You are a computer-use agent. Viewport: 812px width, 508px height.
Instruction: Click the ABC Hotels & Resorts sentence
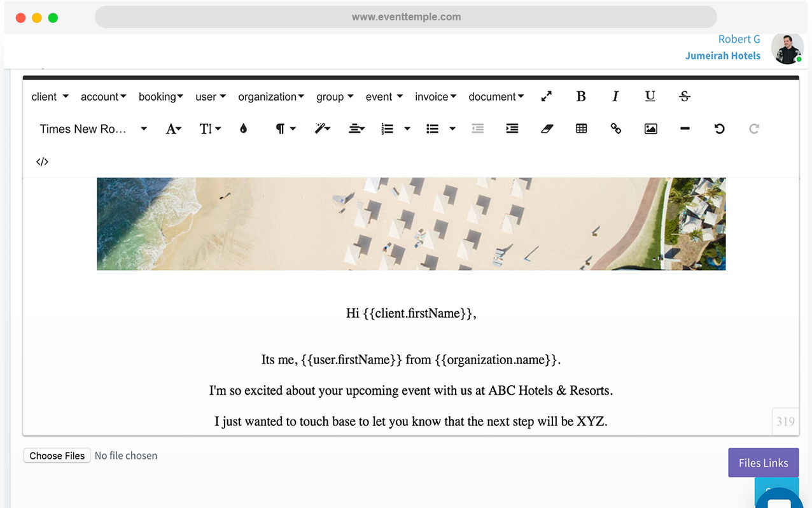coord(411,390)
